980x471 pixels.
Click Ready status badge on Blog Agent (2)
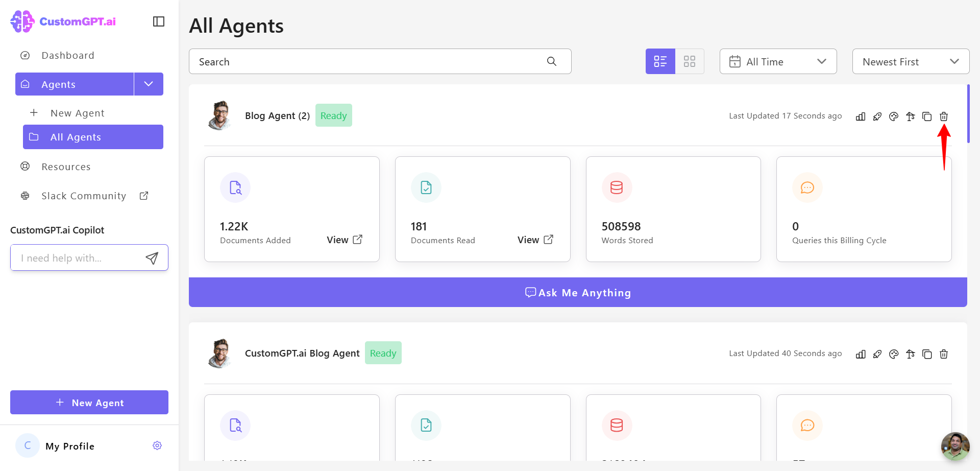click(334, 115)
